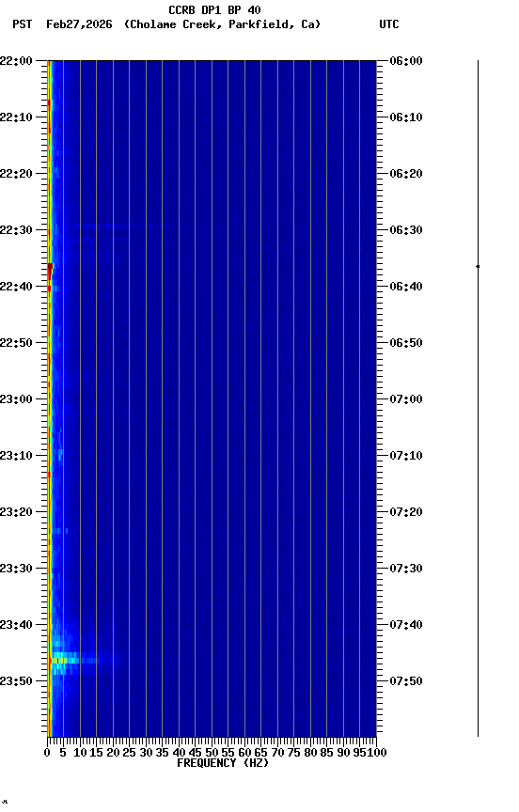The width and height of the screenshot is (519, 812).
Task: Click the 35 Hz frequency tick label
Action: pos(162,753)
